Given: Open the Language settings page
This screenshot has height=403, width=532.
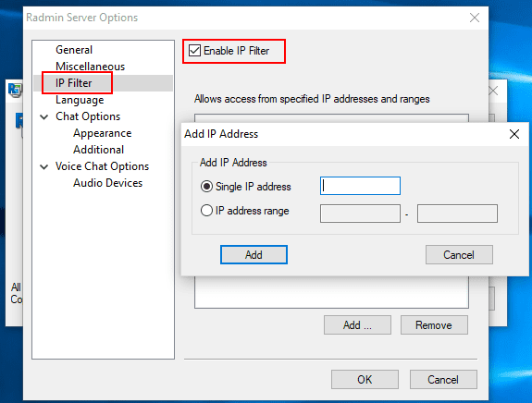Looking at the screenshot, I should coord(80,100).
